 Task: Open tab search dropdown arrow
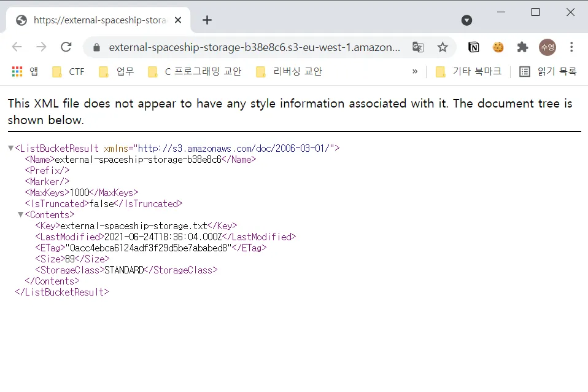(466, 20)
